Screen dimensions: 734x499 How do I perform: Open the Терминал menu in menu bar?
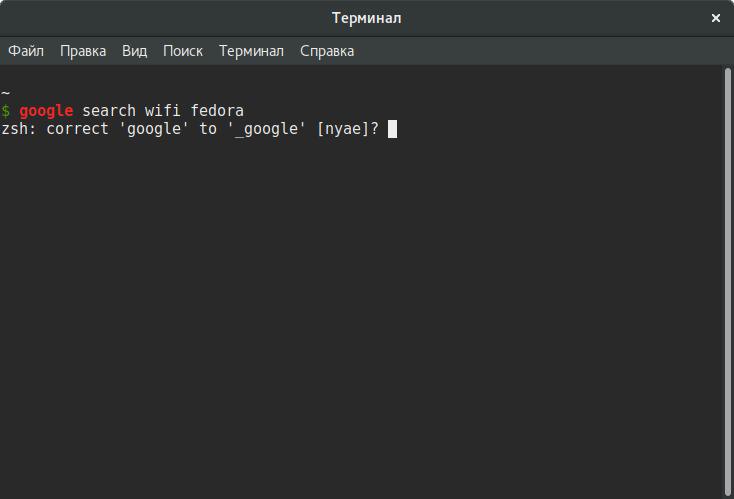point(251,51)
